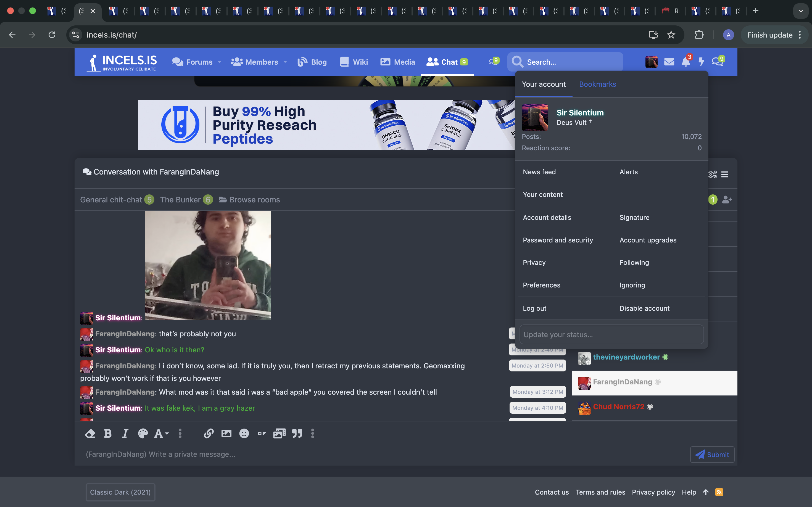Open the Wiki page
Viewport: 812px width, 507px height.
(x=354, y=62)
